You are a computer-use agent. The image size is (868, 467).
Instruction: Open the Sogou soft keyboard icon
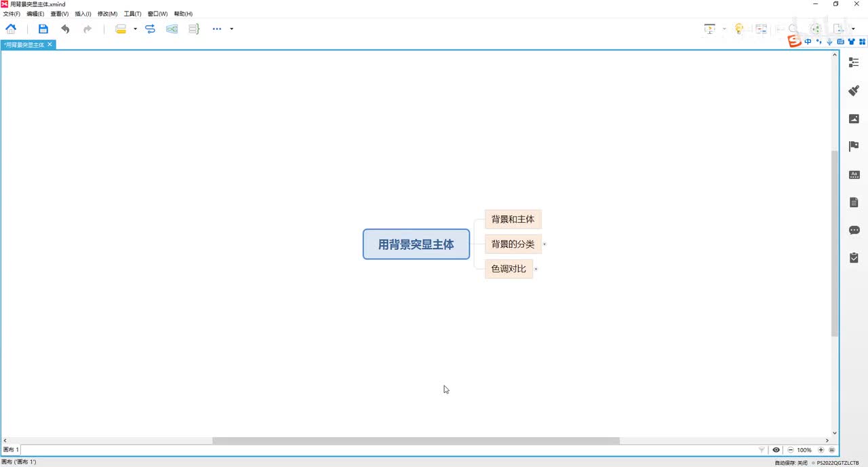(840, 41)
